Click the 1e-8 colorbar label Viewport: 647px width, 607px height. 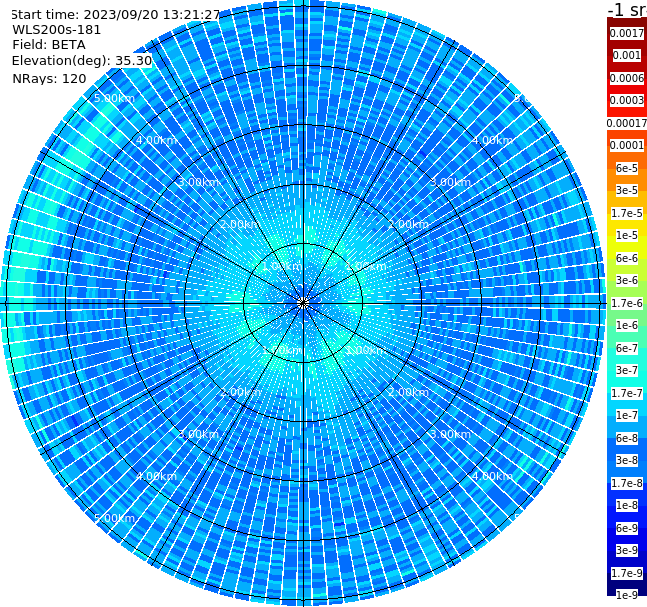click(x=627, y=505)
